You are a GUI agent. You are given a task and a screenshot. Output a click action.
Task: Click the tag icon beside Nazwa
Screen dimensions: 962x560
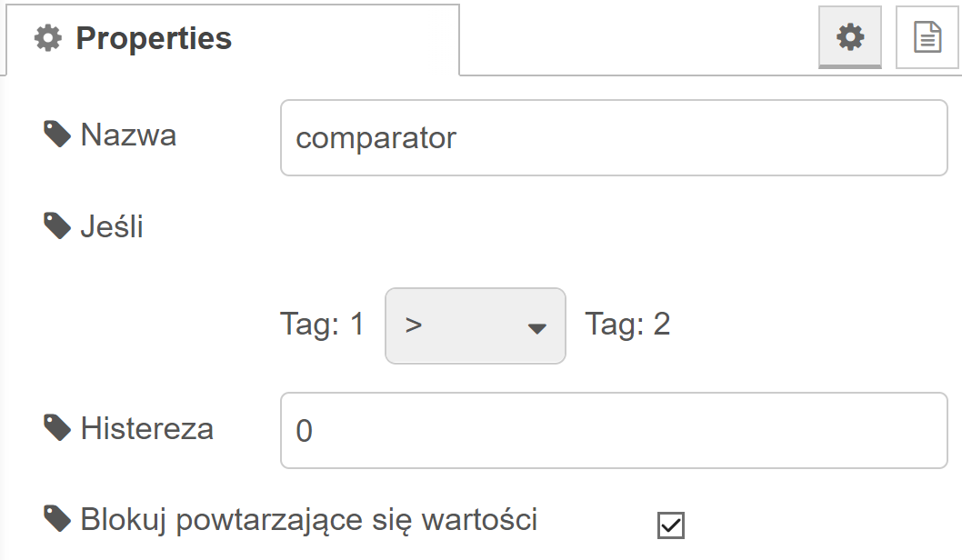point(57,135)
